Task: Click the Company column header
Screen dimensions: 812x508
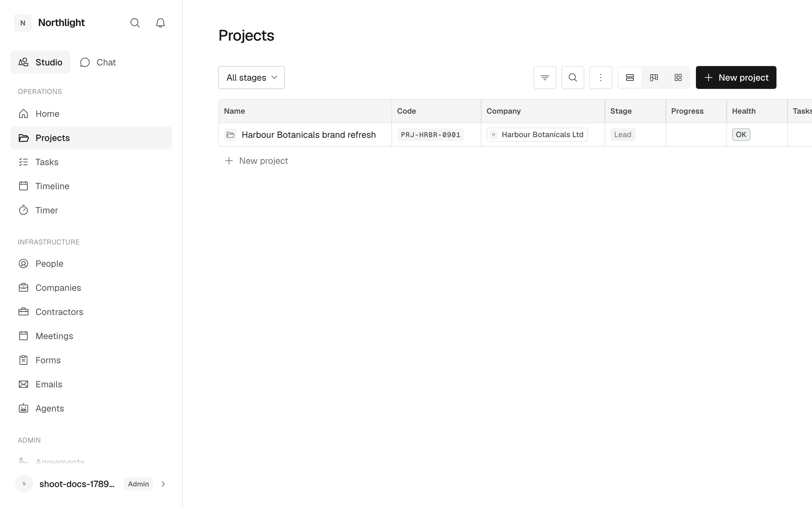Action: tap(543, 111)
